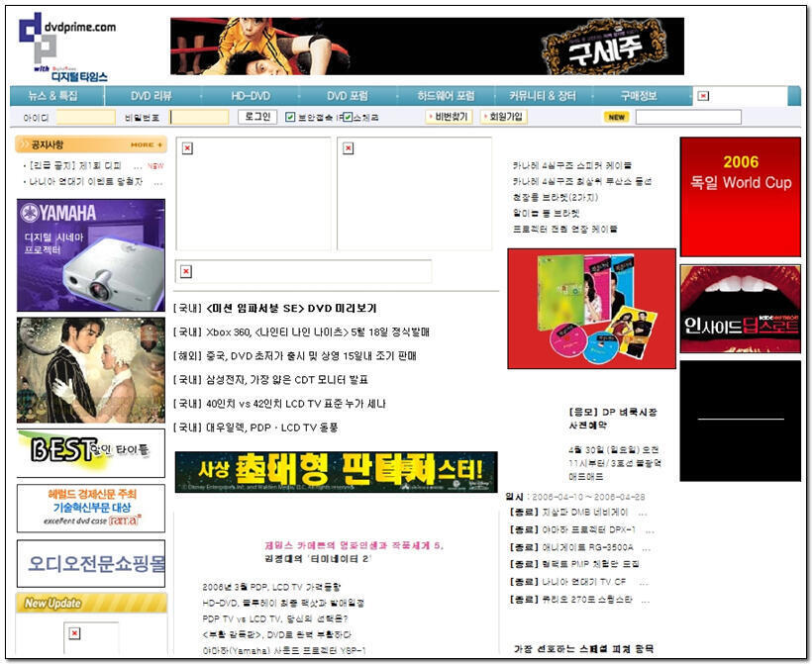Viewport: 812px width, 664px height.
Task: Click the 구세주 top banner ad
Action: coord(427,47)
